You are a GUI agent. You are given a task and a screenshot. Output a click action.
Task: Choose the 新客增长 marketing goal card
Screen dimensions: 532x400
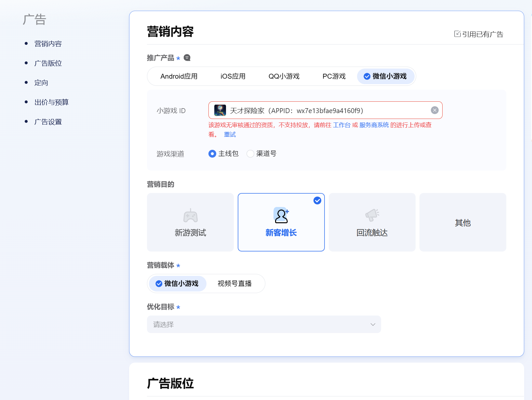click(281, 222)
